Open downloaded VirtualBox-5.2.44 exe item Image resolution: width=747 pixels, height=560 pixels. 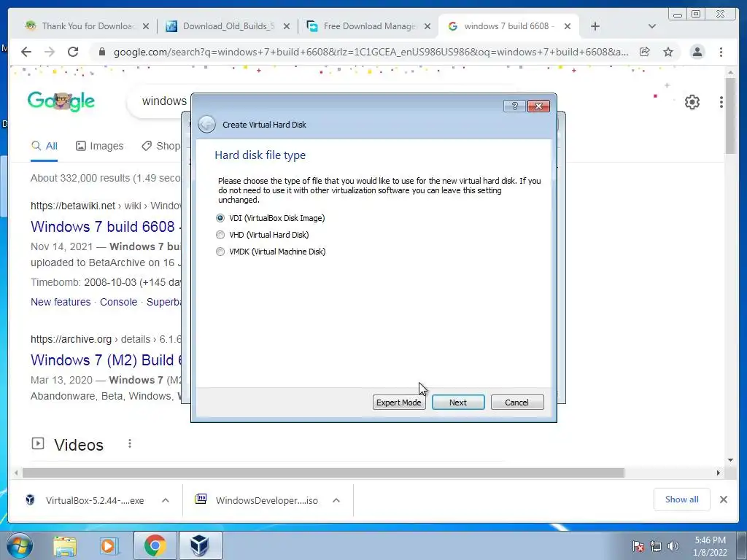[85, 500]
